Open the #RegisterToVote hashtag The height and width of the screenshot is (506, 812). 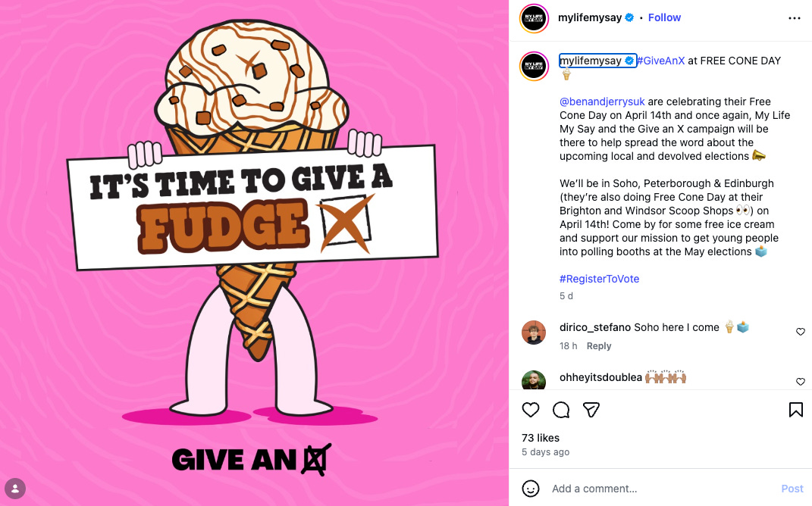click(x=599, y=279)
